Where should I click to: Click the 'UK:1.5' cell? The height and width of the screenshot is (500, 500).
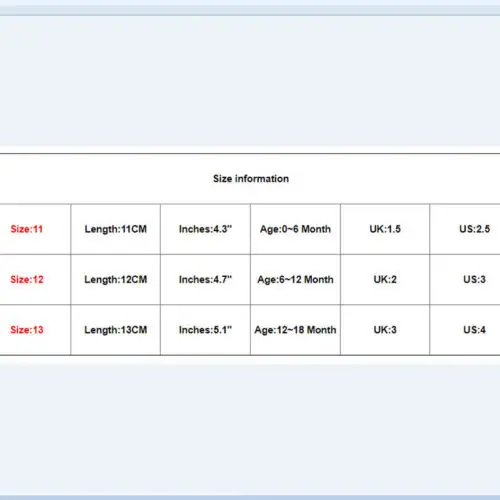coord(385,229)
